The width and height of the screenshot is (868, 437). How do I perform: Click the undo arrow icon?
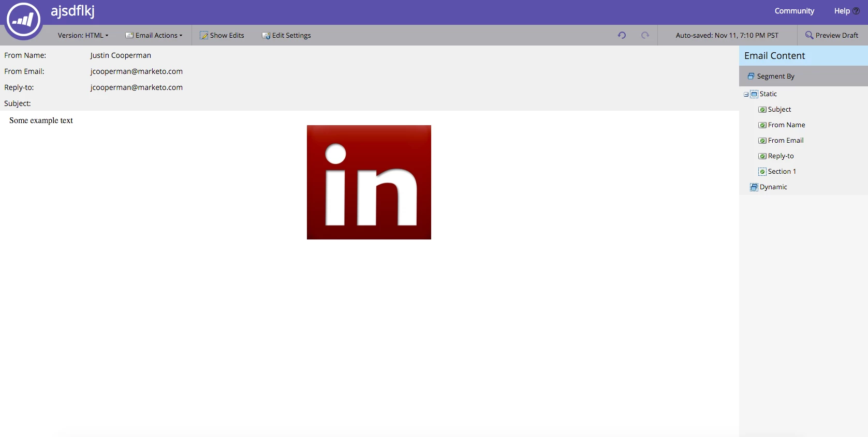click(622, 35)
